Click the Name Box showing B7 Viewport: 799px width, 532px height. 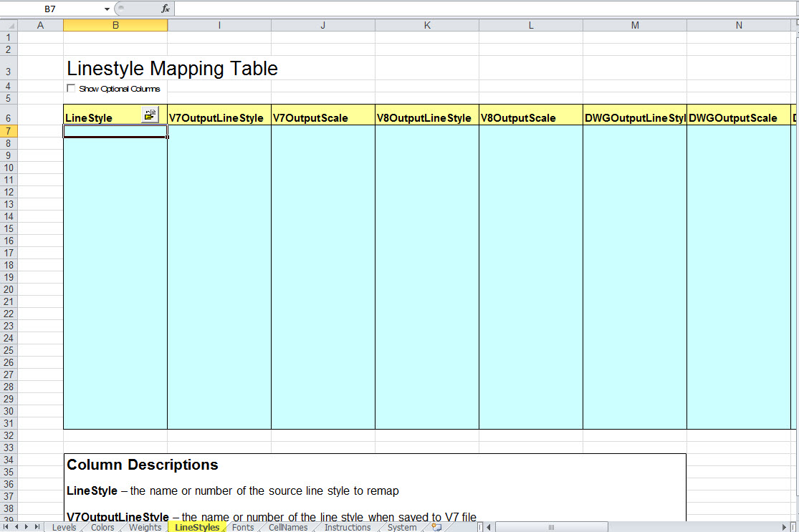click(50, 9)
